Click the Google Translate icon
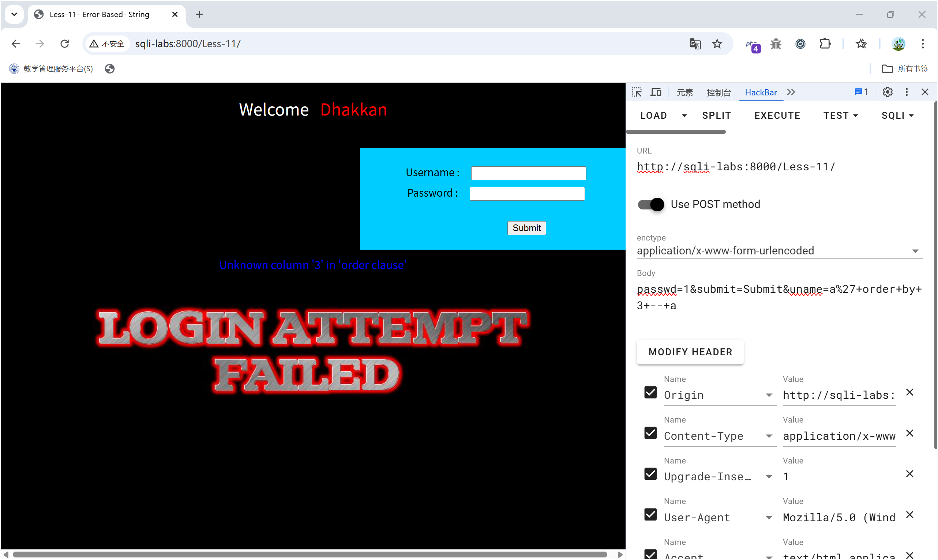The image size is (938, 560). [695, 44]
